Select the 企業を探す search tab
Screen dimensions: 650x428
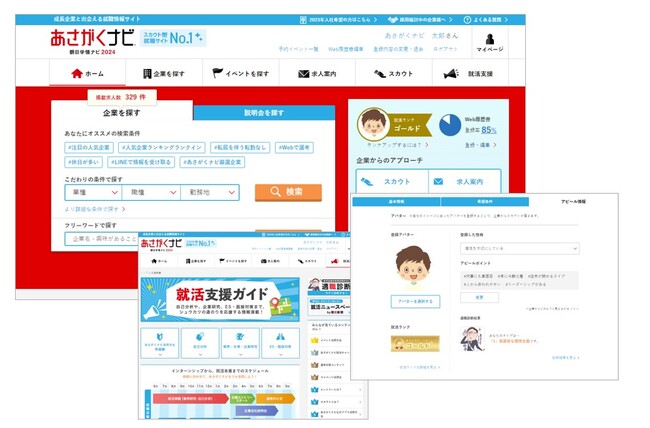tap(121, 112)
